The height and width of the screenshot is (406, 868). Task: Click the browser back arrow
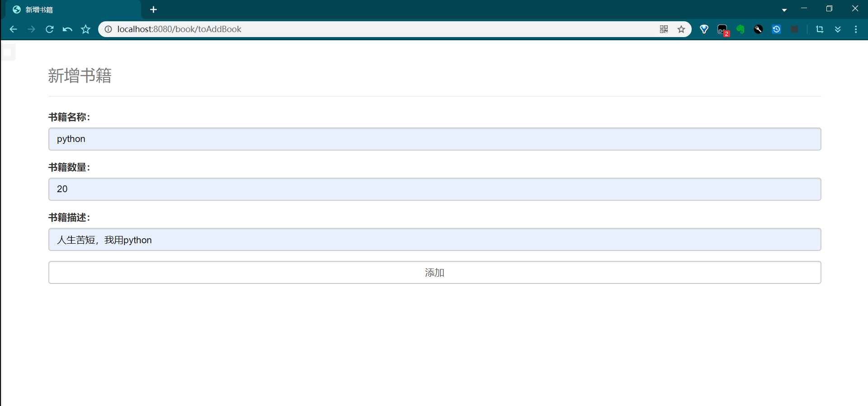click(13, 29)
